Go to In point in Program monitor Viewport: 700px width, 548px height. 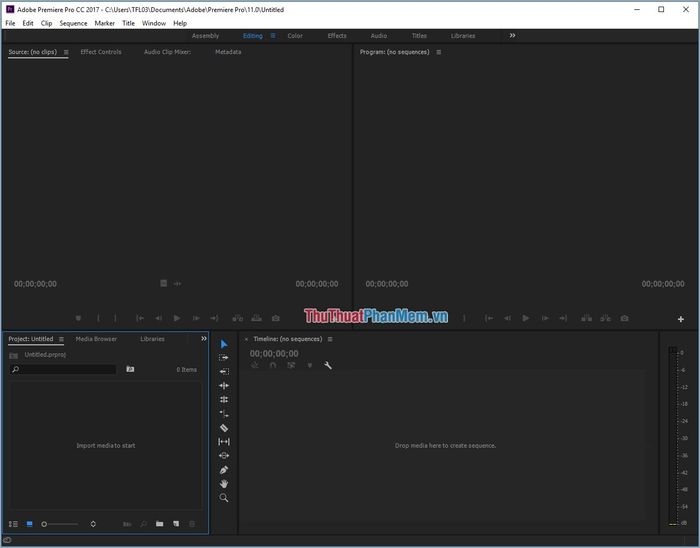(x=489, y=318)
